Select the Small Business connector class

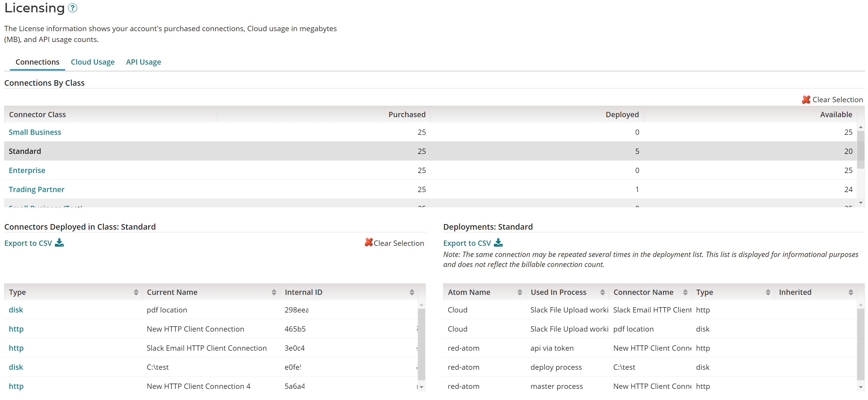[35, 132]
